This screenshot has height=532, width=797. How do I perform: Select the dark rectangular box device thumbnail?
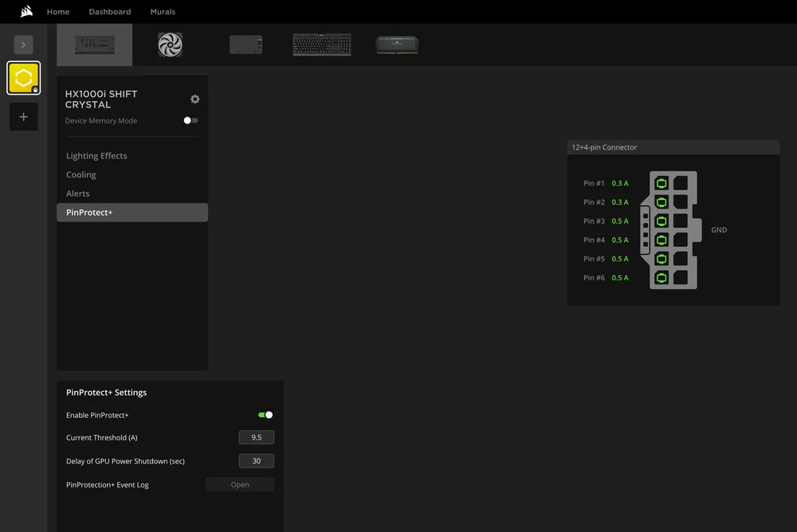click(x=246, y=45)
